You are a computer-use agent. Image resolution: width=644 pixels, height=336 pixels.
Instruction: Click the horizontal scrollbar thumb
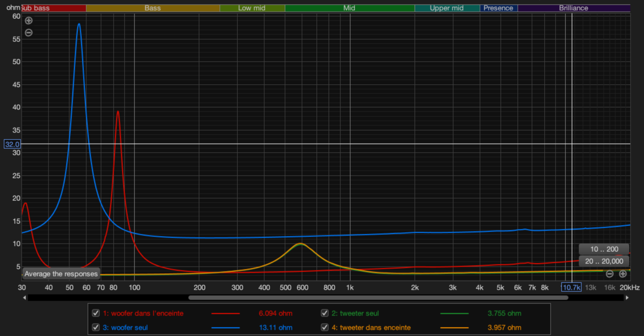pyautogui.click(x=378, y=298)
